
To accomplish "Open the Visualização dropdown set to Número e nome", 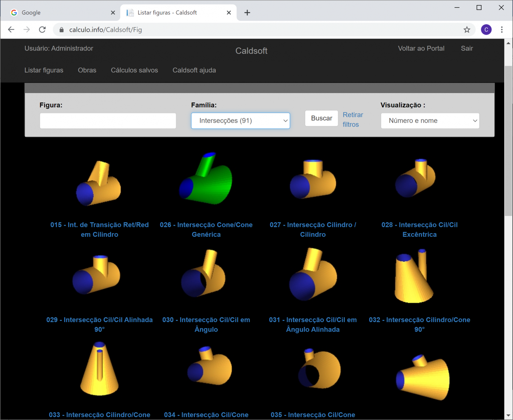I will (430, 121).
